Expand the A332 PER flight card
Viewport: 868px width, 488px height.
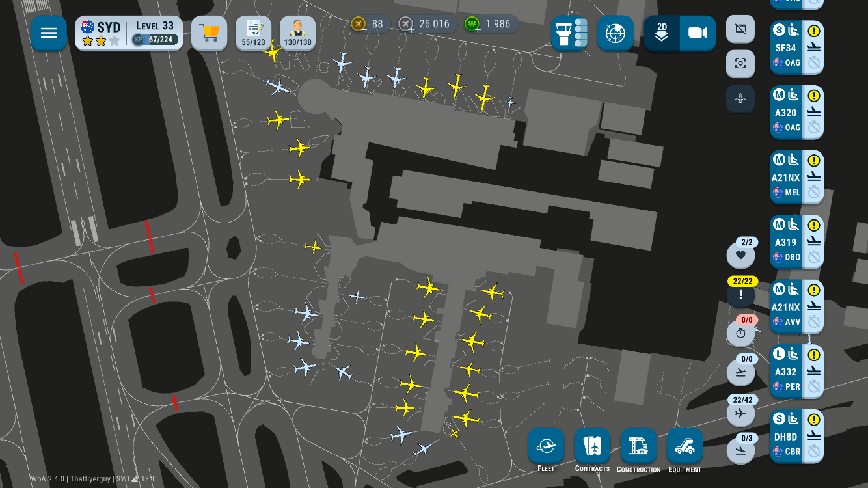[786, 372]
